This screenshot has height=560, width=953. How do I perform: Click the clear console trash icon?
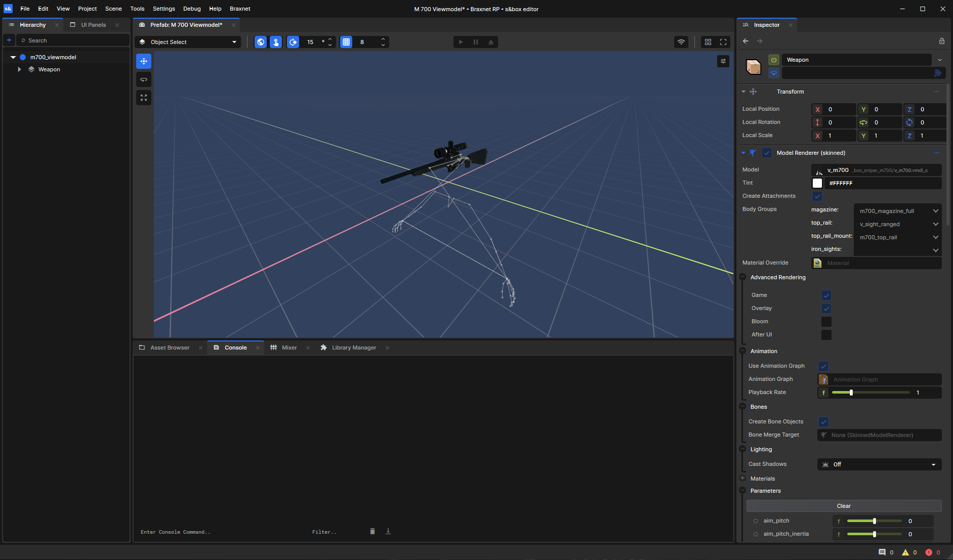tap(372, 531)
